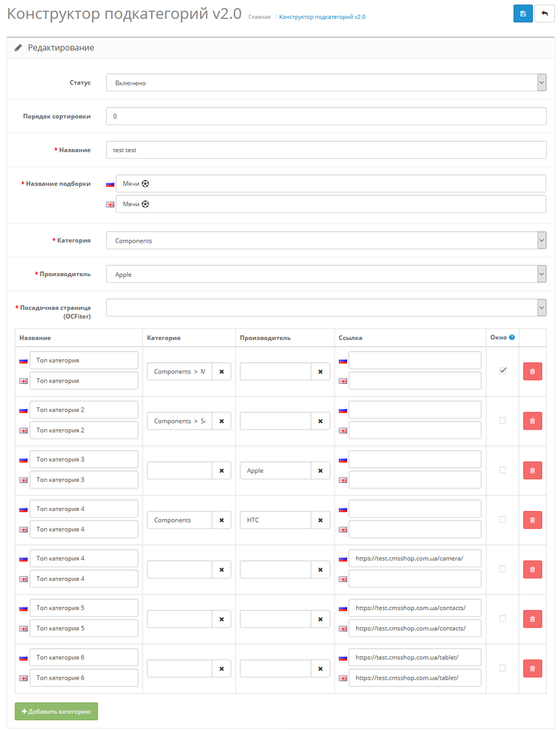Delete the Топ категория 6 row
Image resolution: width=560 pixels, height=730 pixels.
click(532, 669)
